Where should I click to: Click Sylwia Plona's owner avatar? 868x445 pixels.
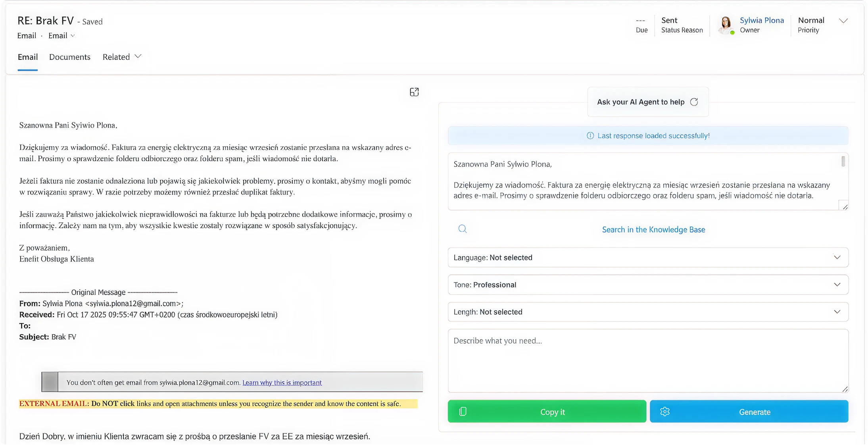tap(726, 25)
